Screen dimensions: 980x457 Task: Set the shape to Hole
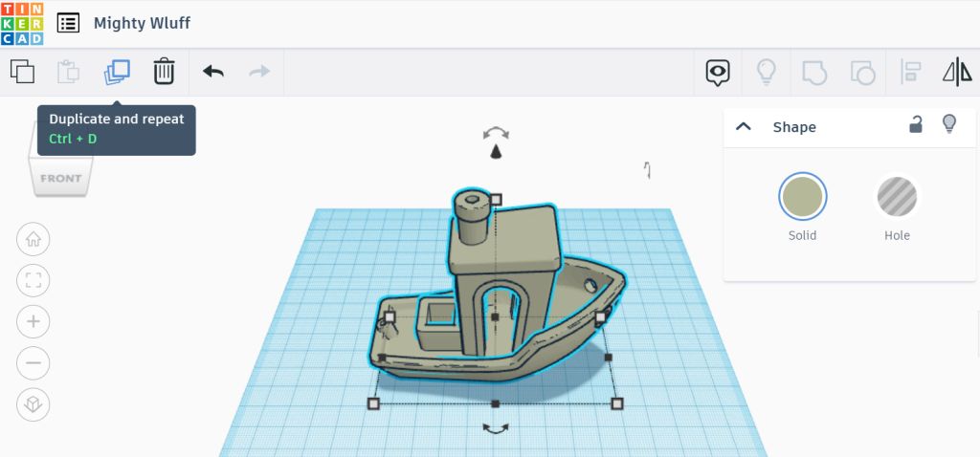tap(897, 197)
